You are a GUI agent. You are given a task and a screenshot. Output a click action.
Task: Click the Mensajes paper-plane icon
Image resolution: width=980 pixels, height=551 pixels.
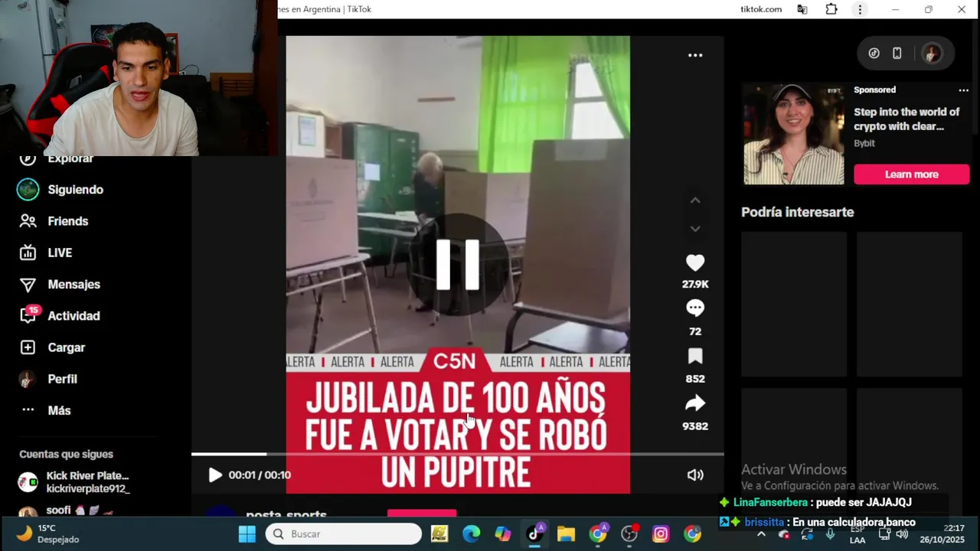28,285
